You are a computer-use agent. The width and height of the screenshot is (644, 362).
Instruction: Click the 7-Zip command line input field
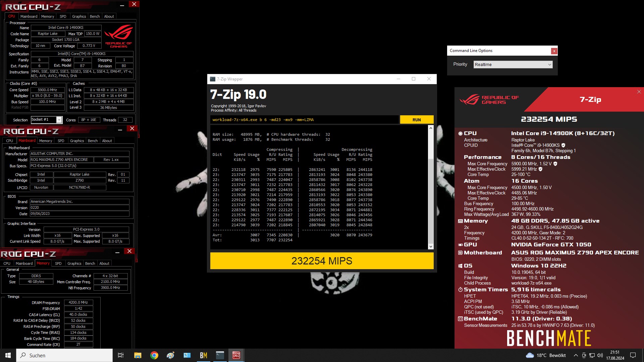point(305,120)
